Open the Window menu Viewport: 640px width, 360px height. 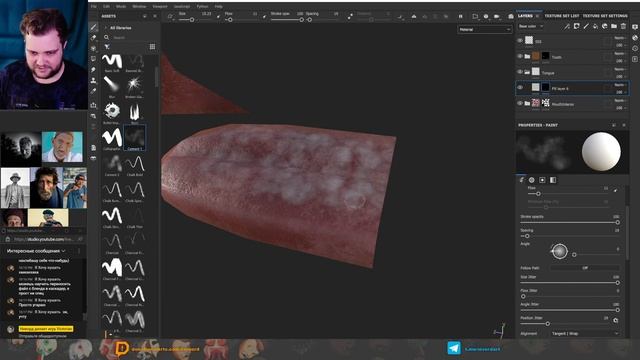tap(139, 7)
